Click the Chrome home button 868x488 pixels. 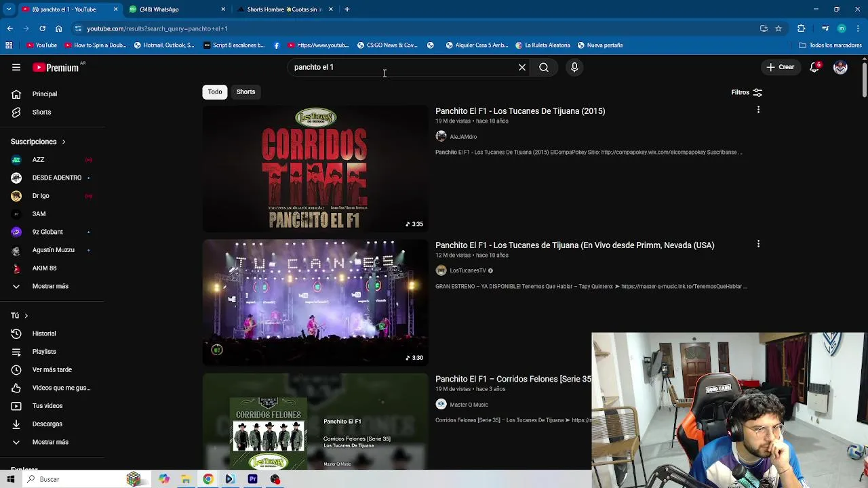[58, 28]
